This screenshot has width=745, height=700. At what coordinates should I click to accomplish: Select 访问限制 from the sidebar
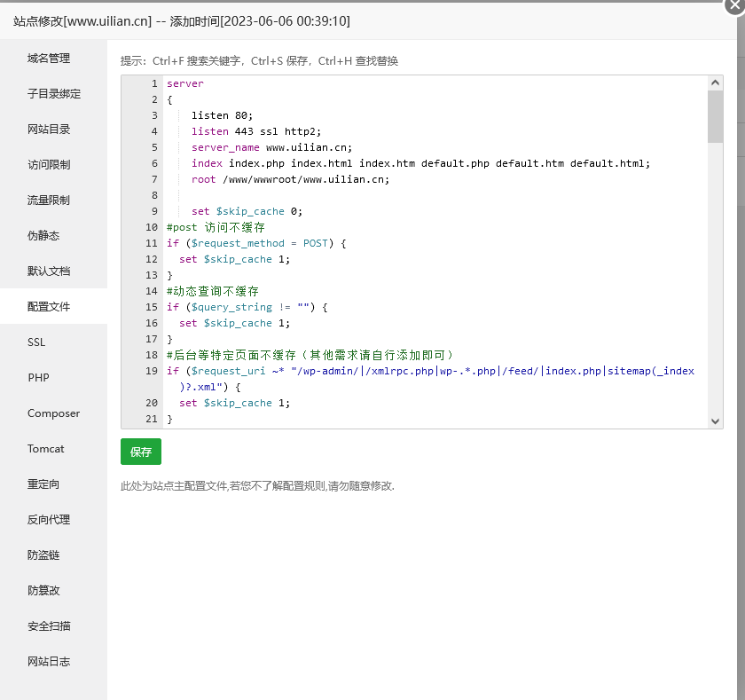tap(53, 164)
